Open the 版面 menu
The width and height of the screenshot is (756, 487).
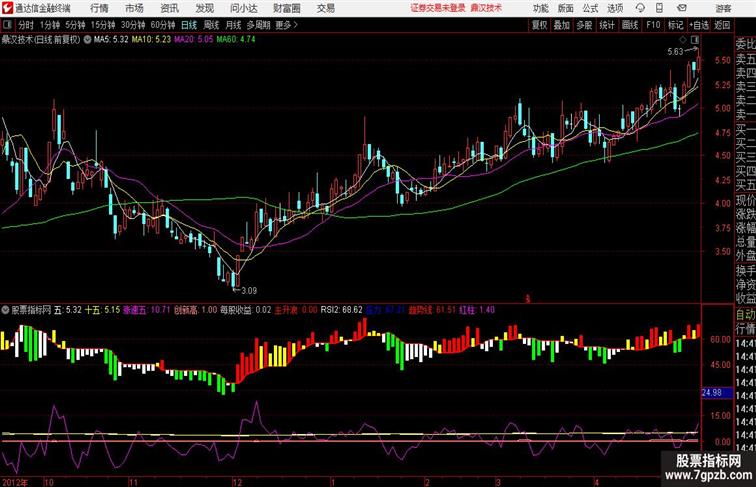click(565, 8)
